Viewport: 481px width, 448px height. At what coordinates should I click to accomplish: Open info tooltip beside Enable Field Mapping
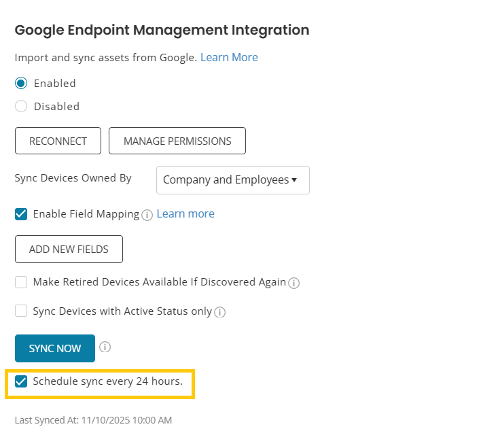click(147, 215)
